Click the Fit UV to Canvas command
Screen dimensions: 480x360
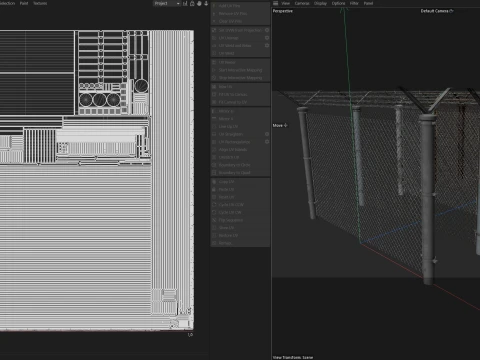[x=233, y=95]
